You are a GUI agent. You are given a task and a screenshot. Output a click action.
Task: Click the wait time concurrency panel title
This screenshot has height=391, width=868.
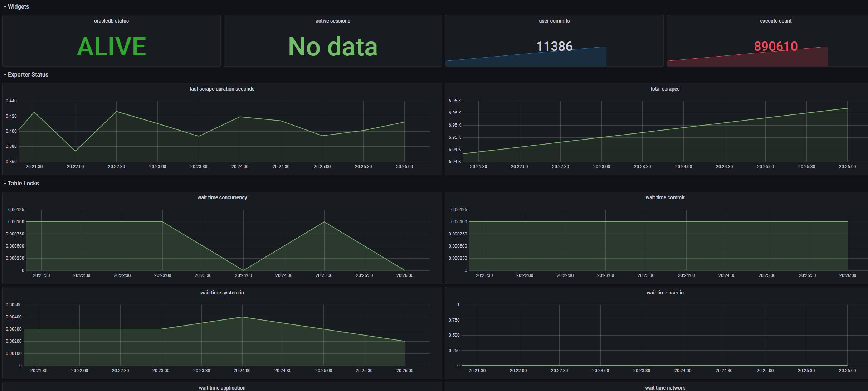[222, 197]
